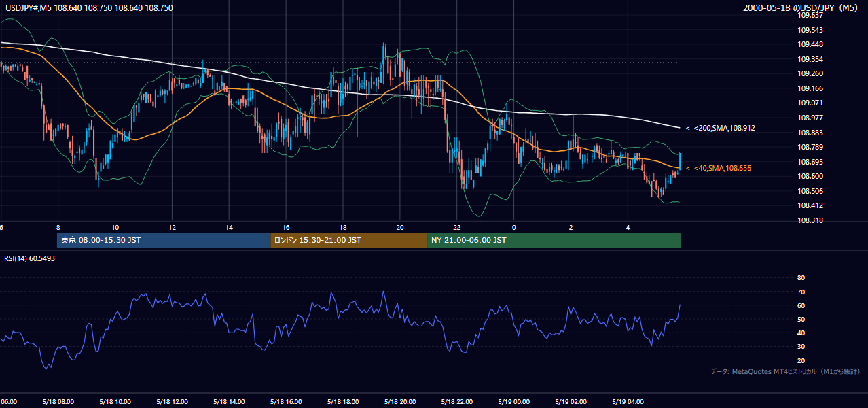This screenshot has height=408, width=868.
Task: Click price level 109.448 on the axis
Action: 810,45
